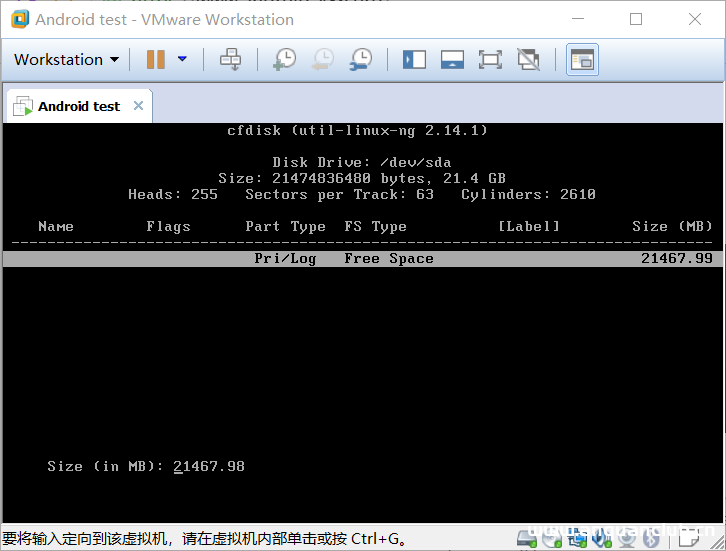Maximize the VMware Workstation window
The width and height of the screenshot is (726, 551).
pos(636,19)
